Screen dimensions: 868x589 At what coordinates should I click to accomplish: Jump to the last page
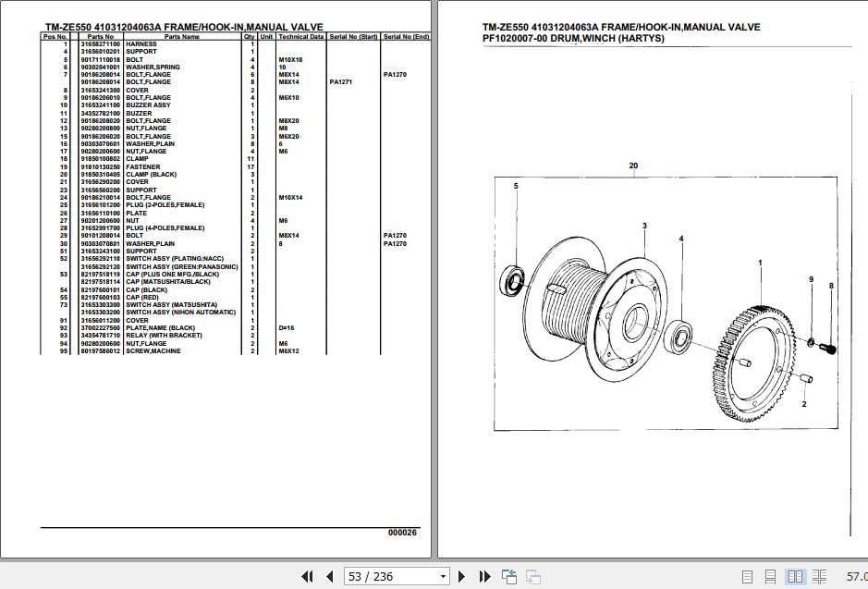(x=484, y=576)
